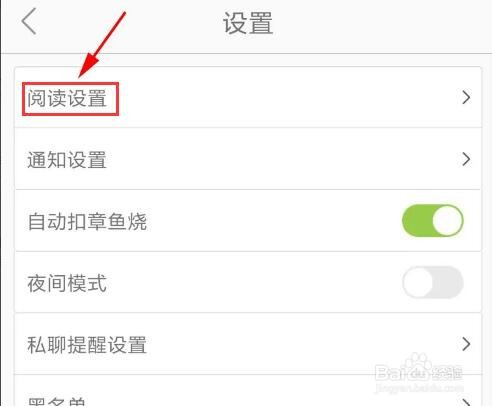Open 阅读设置 via its highlighted label
The width and height of the screenshot is (492, 406).
[x=67, y=98]
